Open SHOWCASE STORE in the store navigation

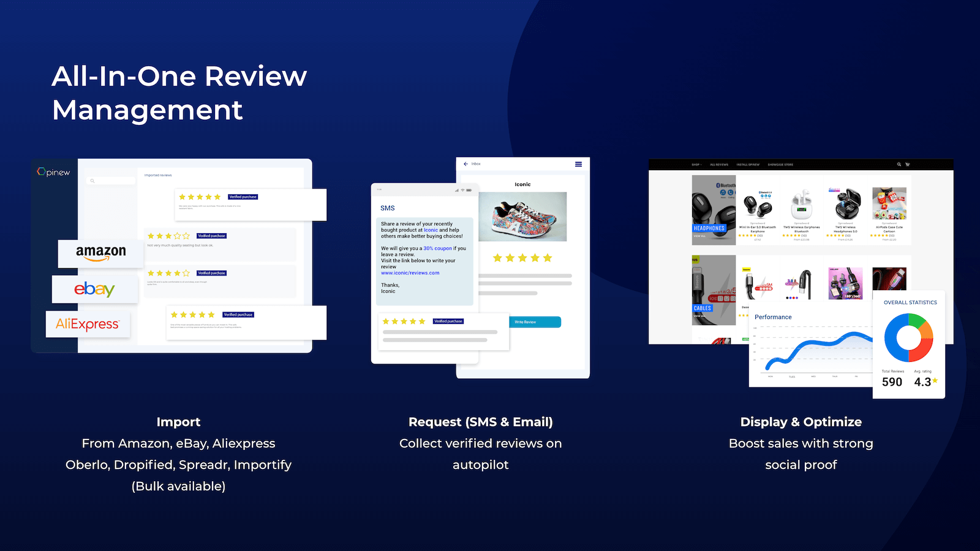click(780, 165)
